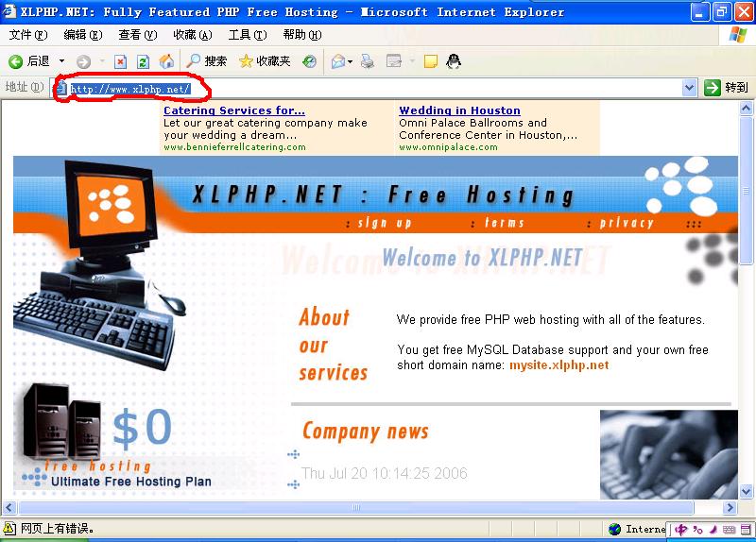This screenshot has height=542, width=756.
Task: Open the 编辑(E) menu
Action: [83, 35]
